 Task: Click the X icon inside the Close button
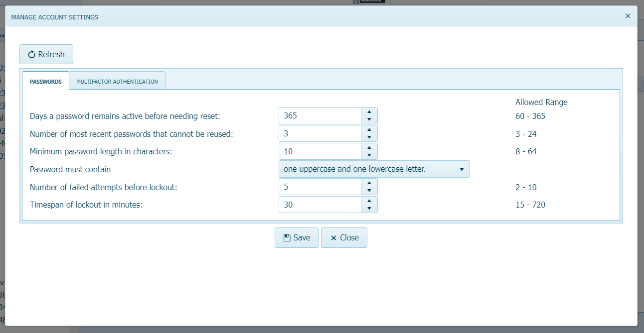(334, 237)
